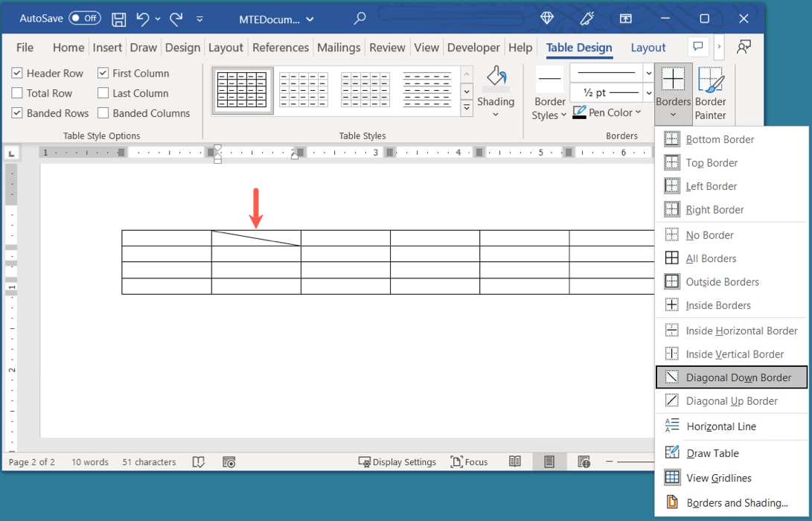Open the ½ pt line weight dropdown
The image size is (812, 521).
coord(648,93)
